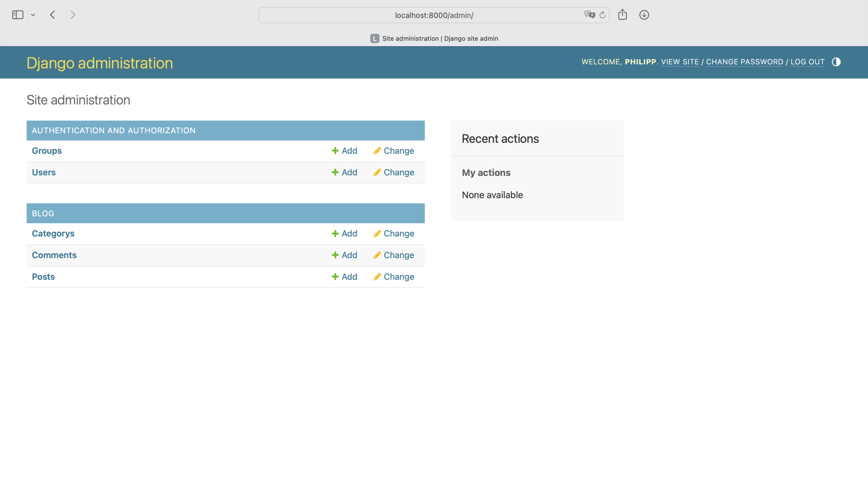Click the LOG OUT button

click(x=807, y=62)
